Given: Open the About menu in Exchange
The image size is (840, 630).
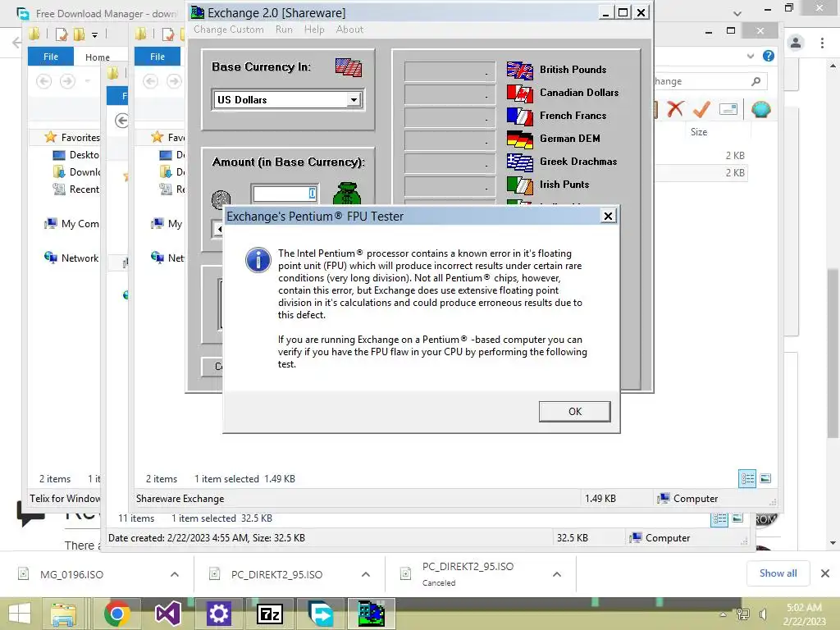Looking at the screenshot, I should pos(349,30).
